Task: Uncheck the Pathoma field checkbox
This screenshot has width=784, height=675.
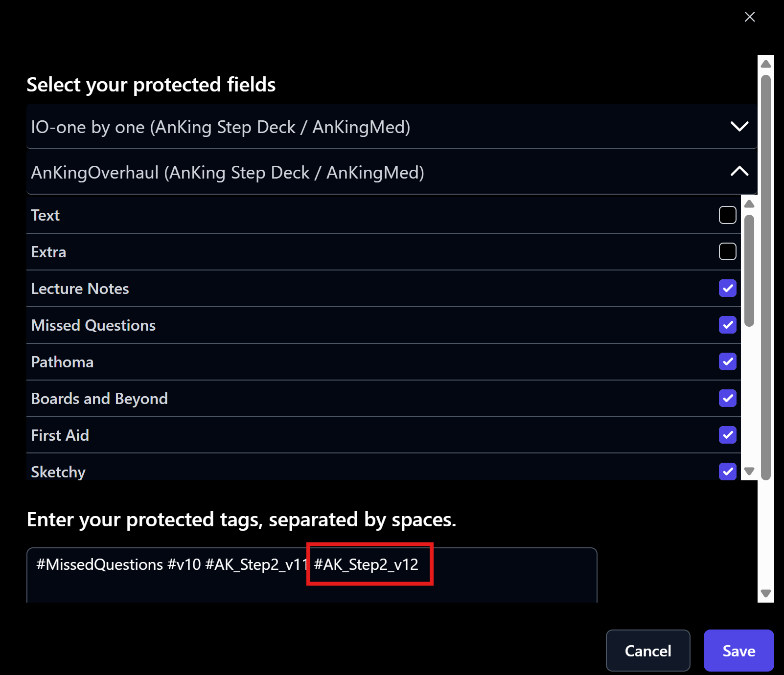Action: click(727, 362)
